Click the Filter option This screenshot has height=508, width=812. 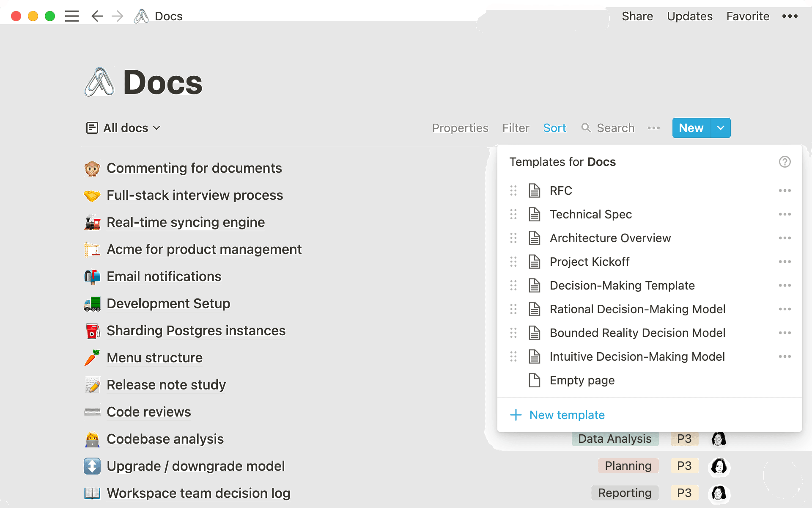(516, 128)
